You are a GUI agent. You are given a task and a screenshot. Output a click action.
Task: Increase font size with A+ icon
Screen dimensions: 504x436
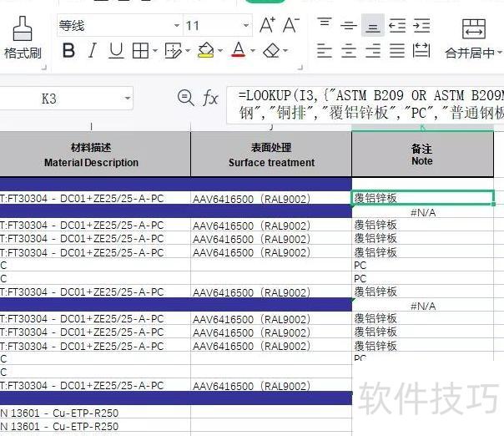click(267, 25)
